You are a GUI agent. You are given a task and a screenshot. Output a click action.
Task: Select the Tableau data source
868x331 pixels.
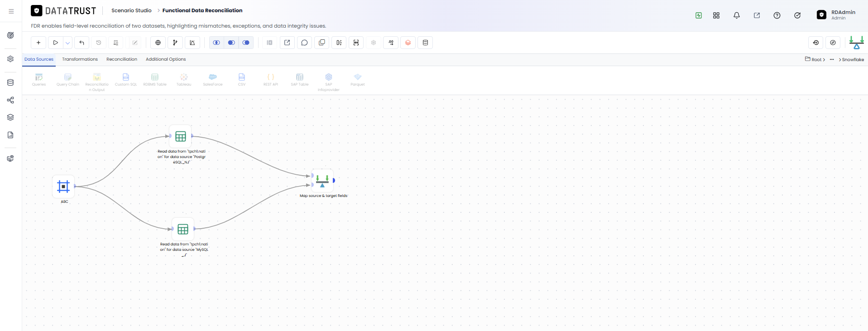click(x=184, y=80)
